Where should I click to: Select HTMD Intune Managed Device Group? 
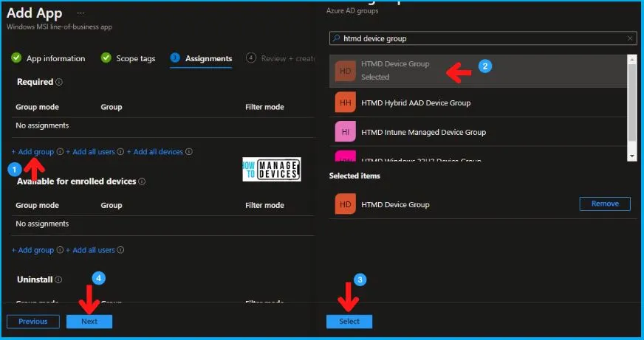(x=478, y=132)
